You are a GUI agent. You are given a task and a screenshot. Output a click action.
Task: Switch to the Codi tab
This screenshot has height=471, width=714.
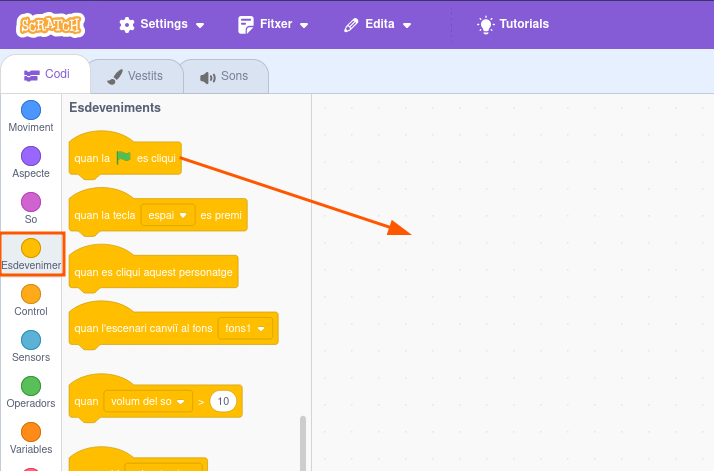pyautogui.click(x=46, y=74)
